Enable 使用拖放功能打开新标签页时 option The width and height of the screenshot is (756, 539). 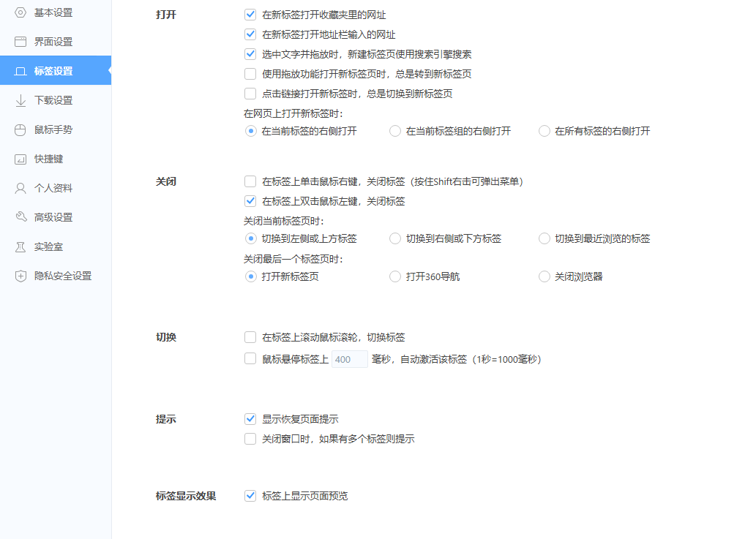250,74
